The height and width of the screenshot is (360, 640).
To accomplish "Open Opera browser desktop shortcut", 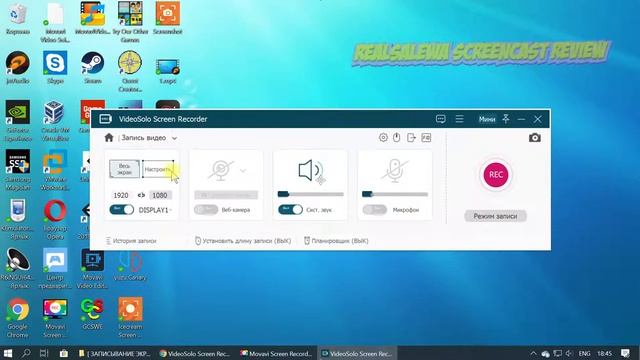I will click(x=55, y=220).
